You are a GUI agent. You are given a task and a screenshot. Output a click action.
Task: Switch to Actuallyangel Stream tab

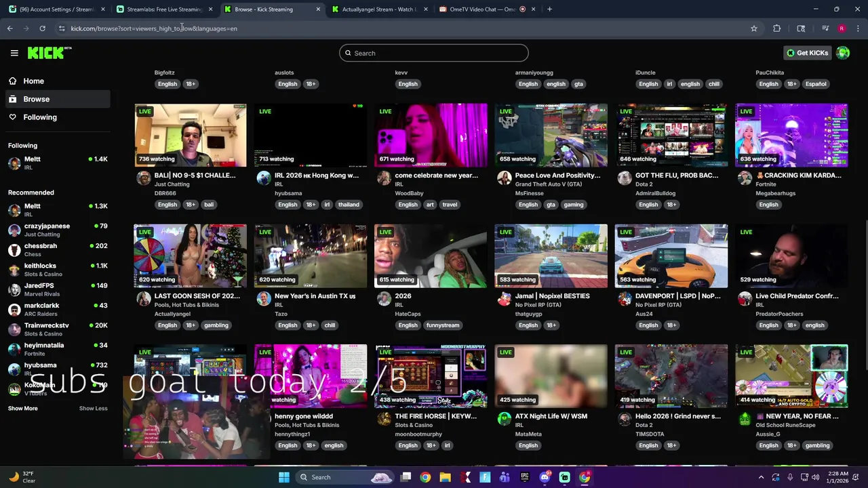379,9
